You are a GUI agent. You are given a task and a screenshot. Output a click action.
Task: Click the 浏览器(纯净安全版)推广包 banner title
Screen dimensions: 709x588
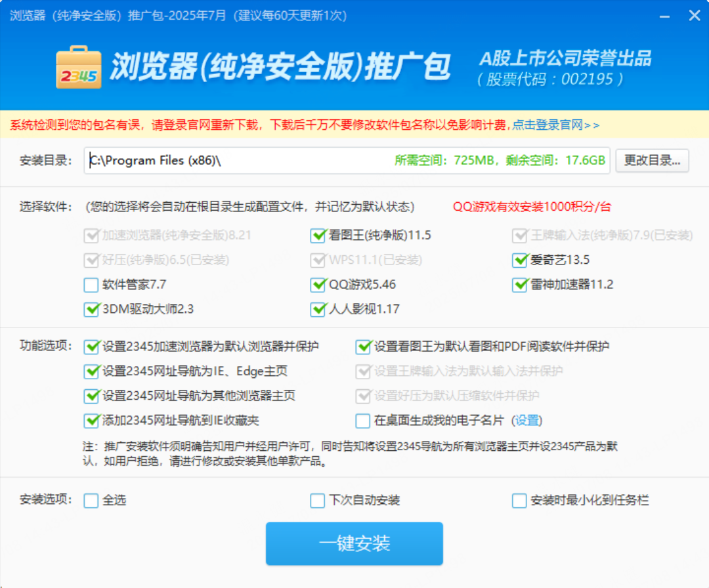tap(280, 66)
